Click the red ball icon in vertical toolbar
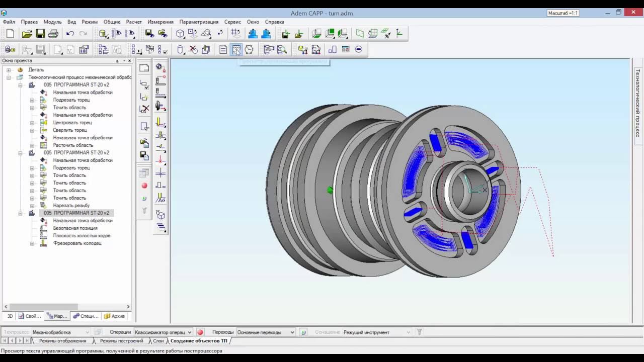 pos(144,186)
